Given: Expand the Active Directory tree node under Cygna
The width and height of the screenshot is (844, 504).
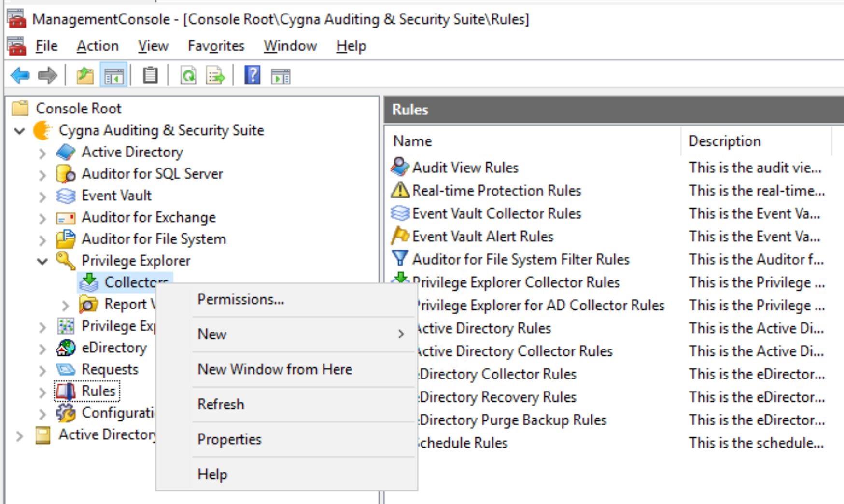Looking at the screenshot, I should click(42, 153).
